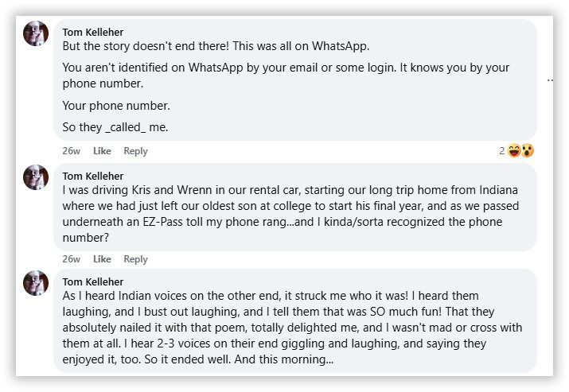Open Tom Kelleher's avatar beside the WhatsApp comment

[36, 33]
